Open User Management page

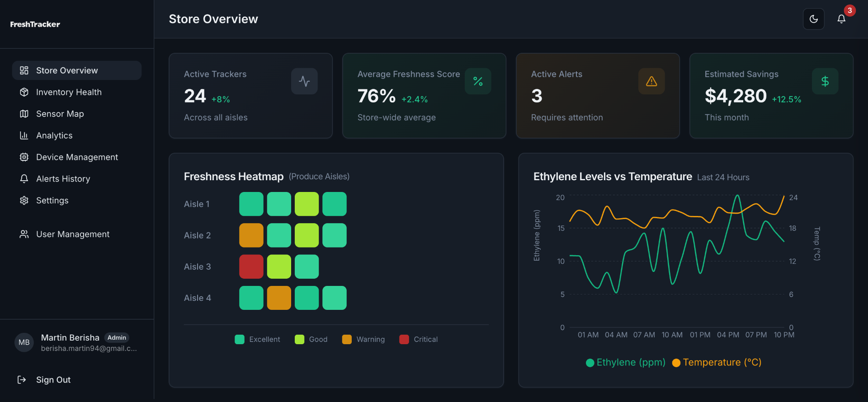point(77,234)
